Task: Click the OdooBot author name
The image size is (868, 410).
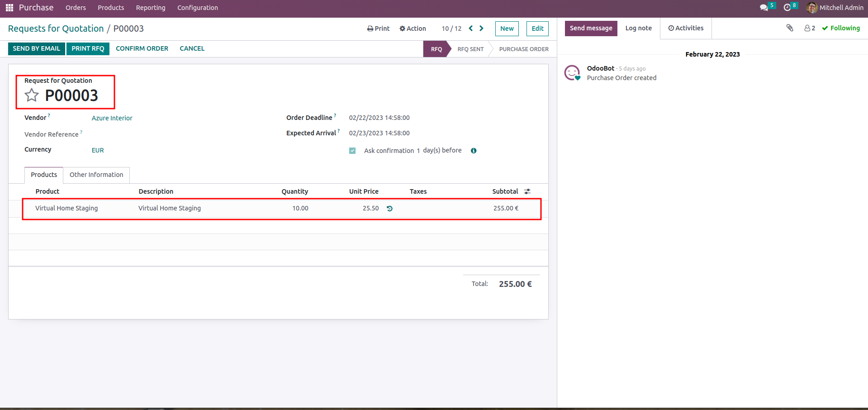Action: coord(601,68)
